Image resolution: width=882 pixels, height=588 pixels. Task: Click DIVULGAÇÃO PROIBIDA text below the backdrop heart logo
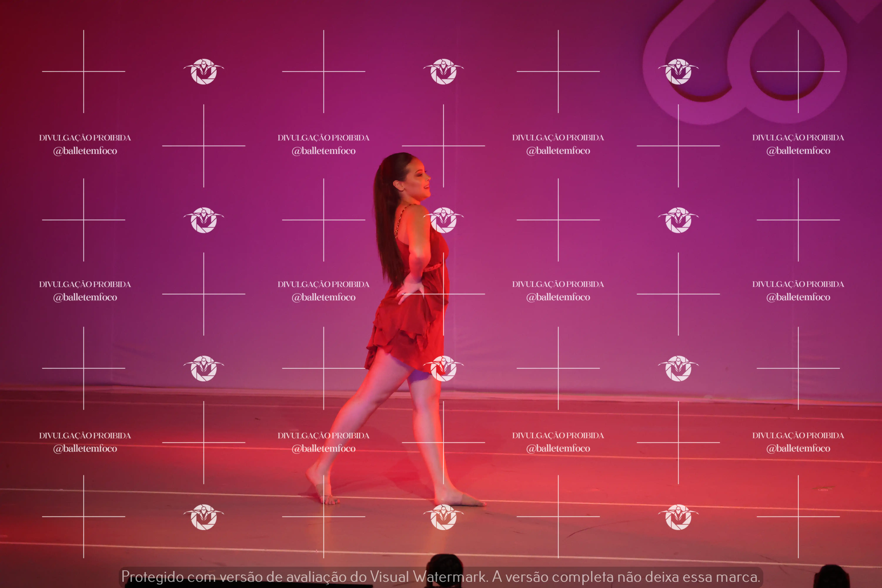798,138
